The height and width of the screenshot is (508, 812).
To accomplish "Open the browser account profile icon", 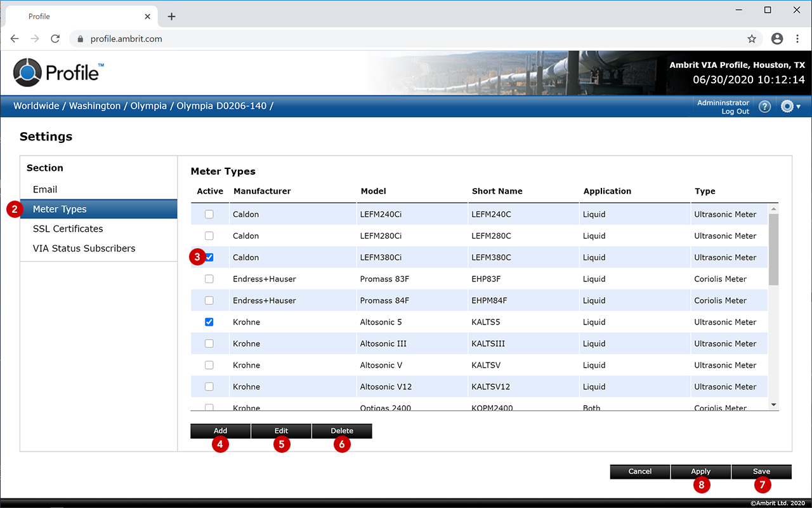I will pos(777,39).
